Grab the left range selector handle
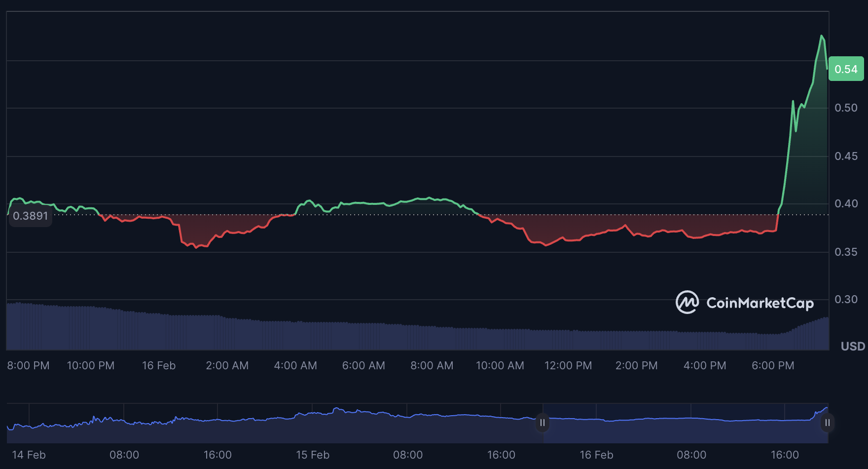Screen dimensions: 868x469 [542, 423]
